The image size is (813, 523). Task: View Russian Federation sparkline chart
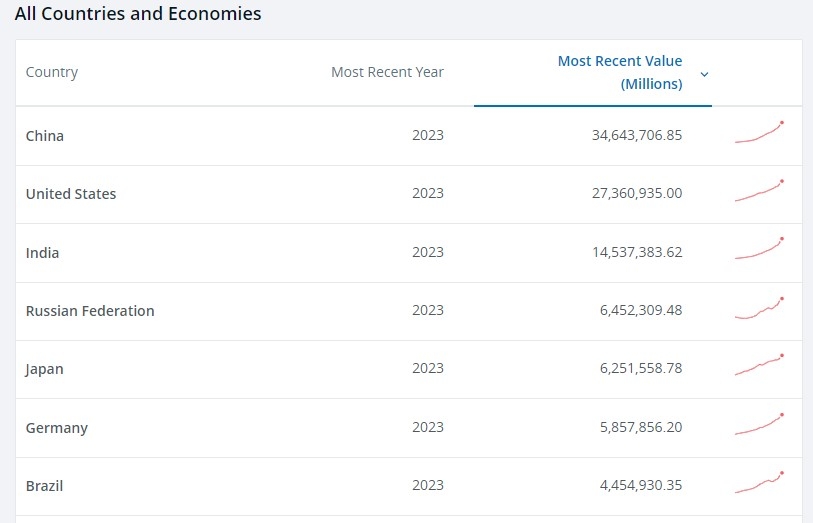click(x=759, y=309)
